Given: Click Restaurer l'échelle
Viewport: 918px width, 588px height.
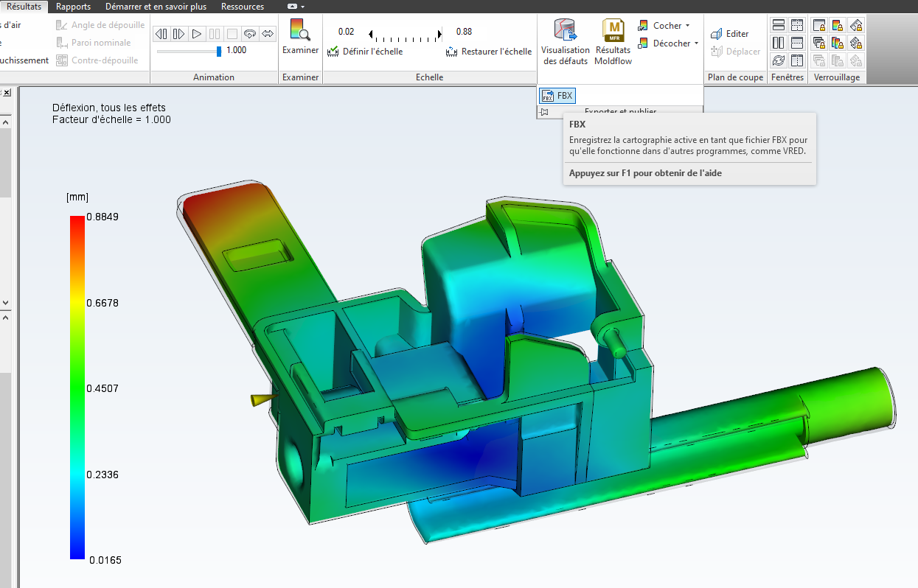Looking at the screenshot, I should tap(489, 52).
